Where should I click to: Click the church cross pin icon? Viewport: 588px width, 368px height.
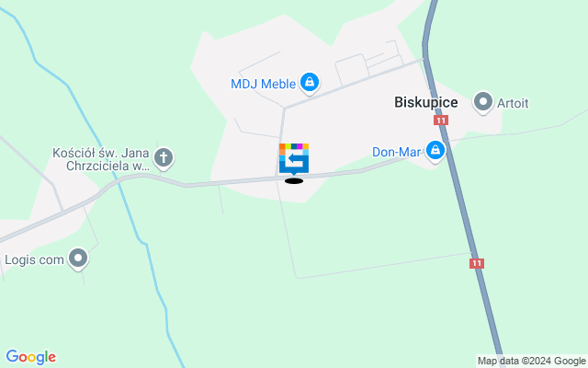coord(164,158)
